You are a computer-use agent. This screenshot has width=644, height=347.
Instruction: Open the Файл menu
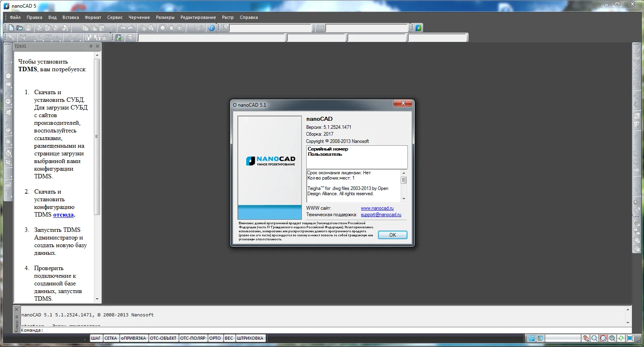point(15,17)
